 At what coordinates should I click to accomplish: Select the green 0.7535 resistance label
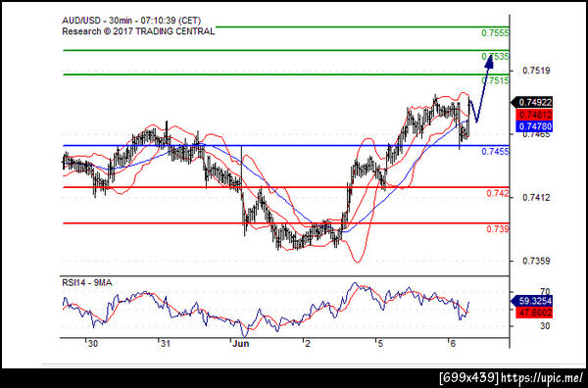[x=495, y=57]
